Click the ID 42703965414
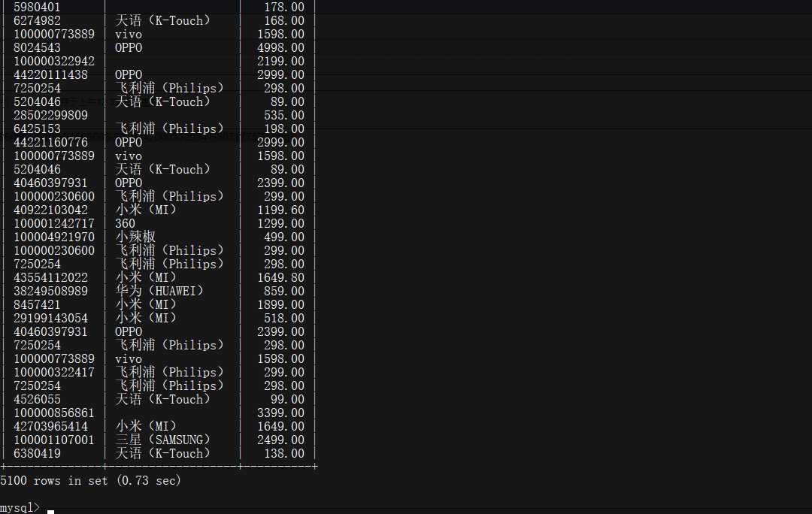This screenshot has width=812, height=514. pyautogui.click(x=51, y=427)
